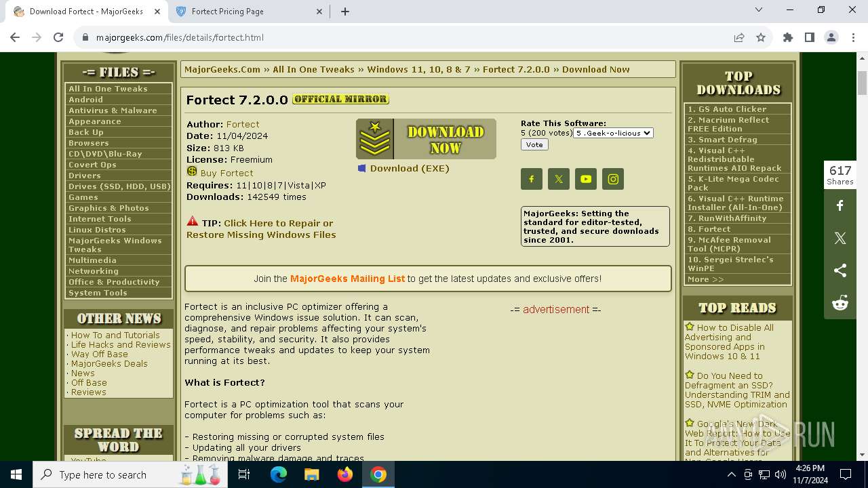Share the page on X from right sidebar

coord(840,238)
